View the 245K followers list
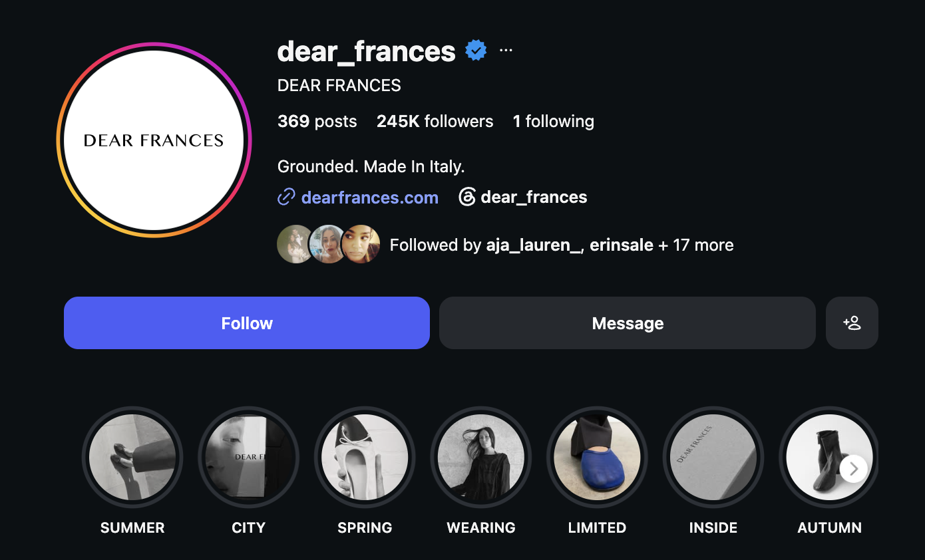This screenshot has height=560, width=925. click(x=435, y=121)
